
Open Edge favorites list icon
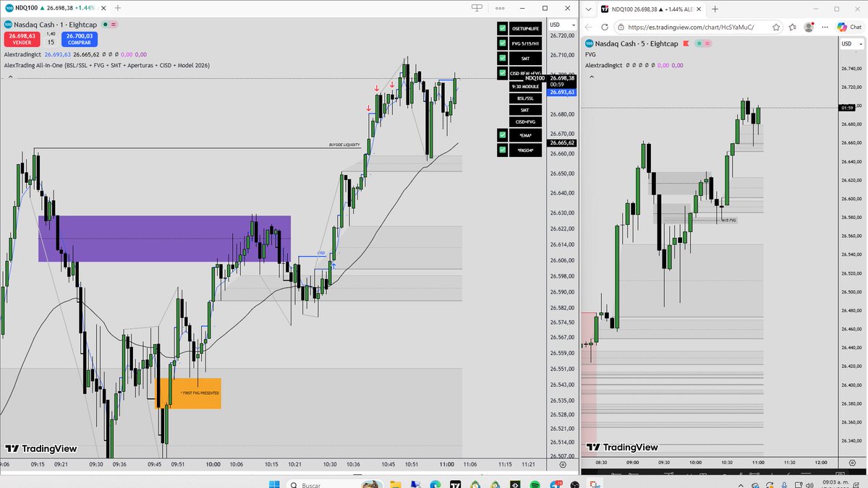[792, 27]
